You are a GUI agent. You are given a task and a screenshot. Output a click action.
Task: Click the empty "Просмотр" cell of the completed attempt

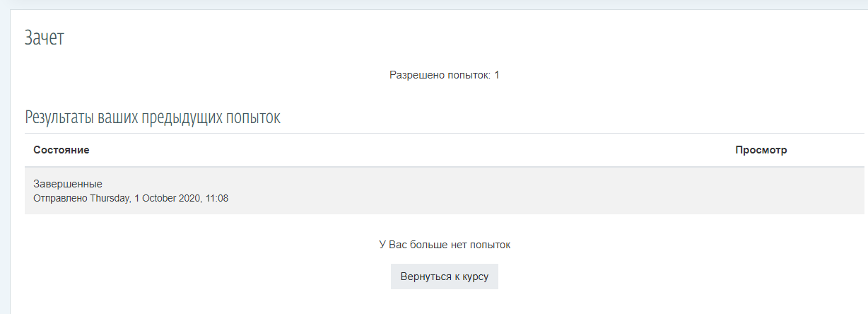coord(761,191)
